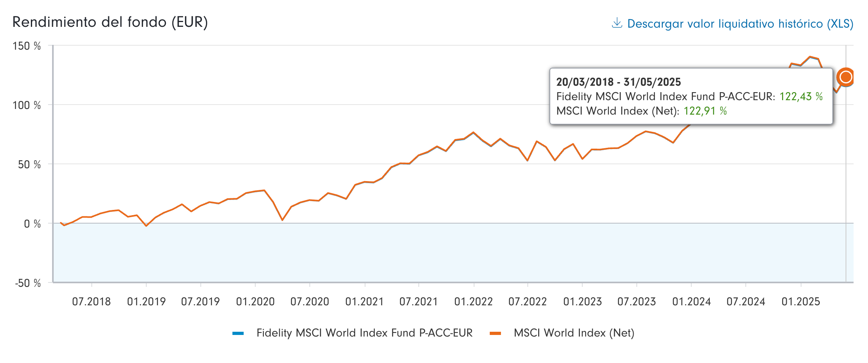This screenshot has width=868, height=363.
Task: Select the orange highlighted end data point
Action: [846, 77]
